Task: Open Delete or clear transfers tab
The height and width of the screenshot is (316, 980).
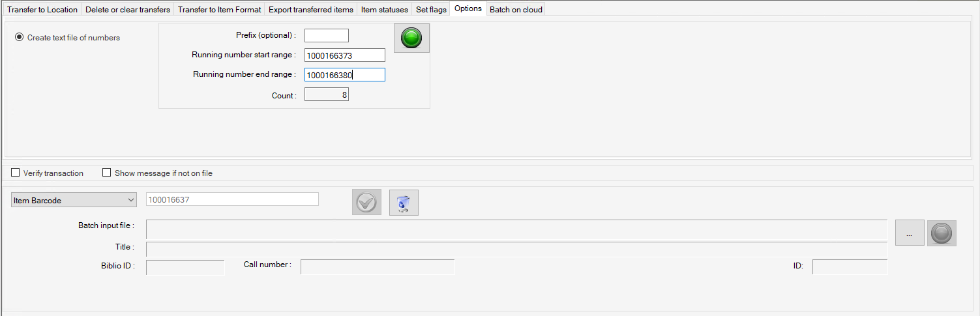Action: coord(128,9)
